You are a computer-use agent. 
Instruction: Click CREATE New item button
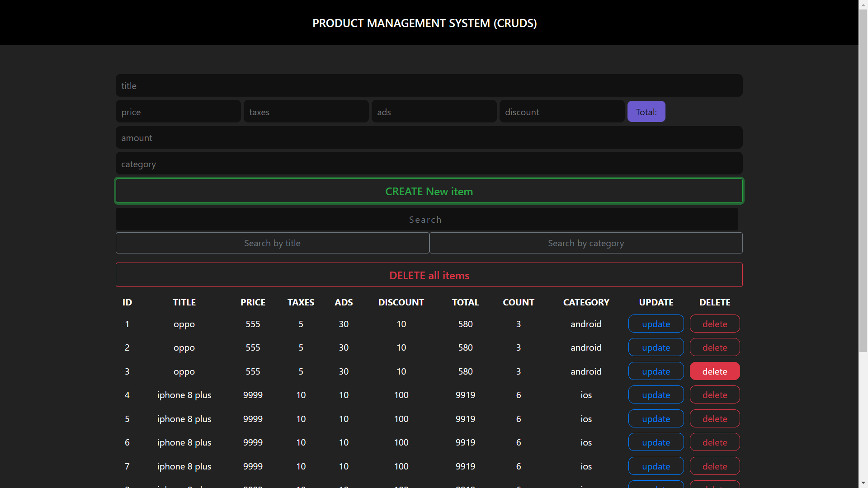pyautogui.click(x=429, y=191)
